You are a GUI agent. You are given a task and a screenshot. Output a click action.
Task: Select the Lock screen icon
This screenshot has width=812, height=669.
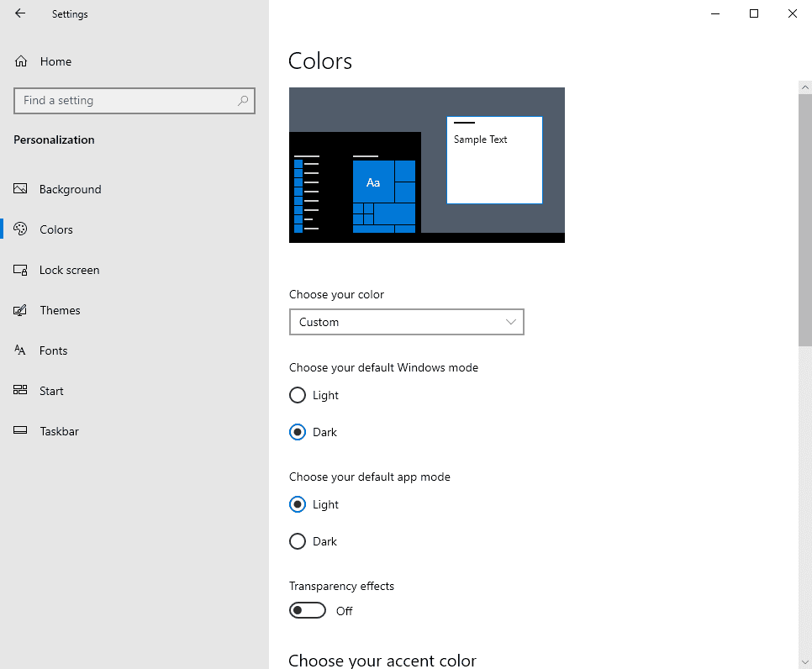pos(20,270)
